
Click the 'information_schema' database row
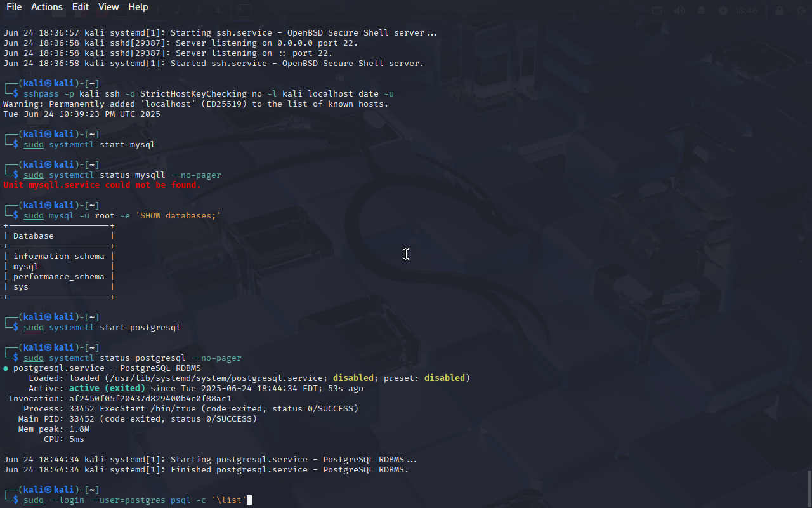click(58, 256)
